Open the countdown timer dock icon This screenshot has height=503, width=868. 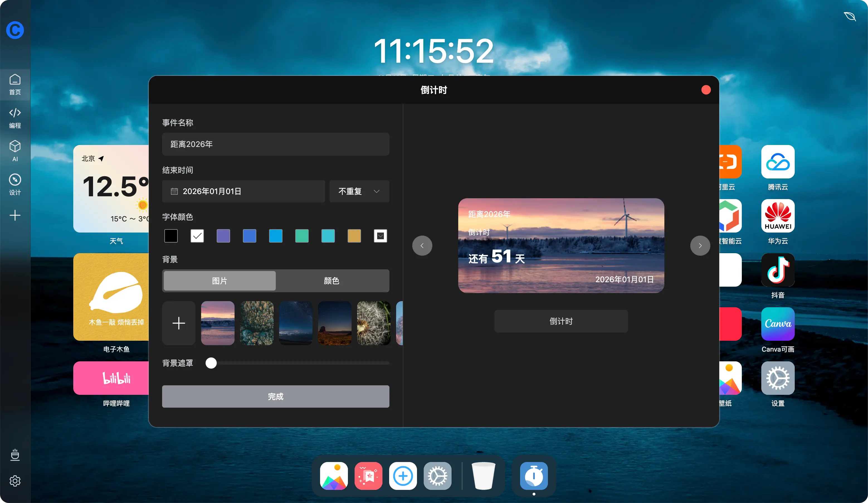point(533,476)
